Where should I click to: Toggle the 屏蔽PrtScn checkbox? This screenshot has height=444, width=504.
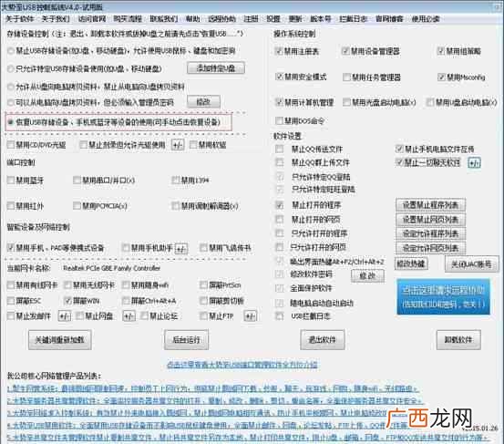tap(203, 284)
